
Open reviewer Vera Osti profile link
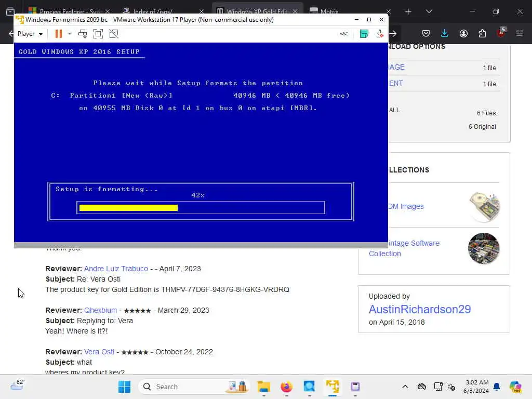pyautogui.click(x=99, y=352)
